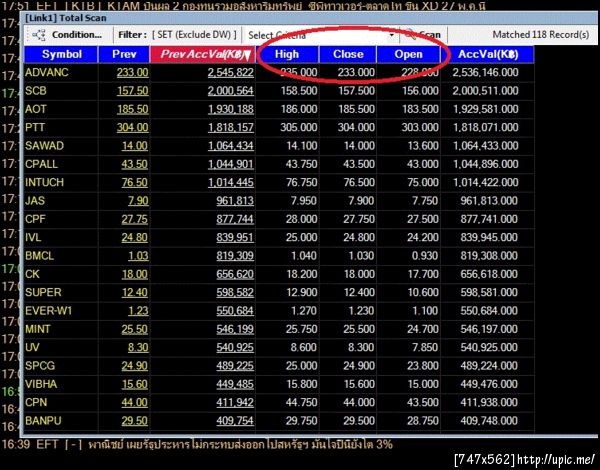This screenshot has height=470, width=600.
Task: Sort by the Prev AccVal column header
Action: (x=202, y=54)
